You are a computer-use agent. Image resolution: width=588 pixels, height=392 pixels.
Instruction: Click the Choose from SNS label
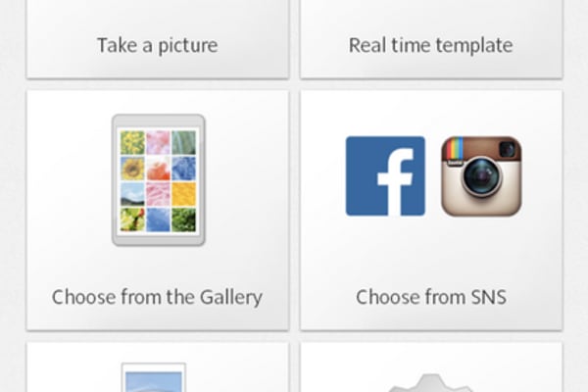pyautogui.click(x=431, y=297)
